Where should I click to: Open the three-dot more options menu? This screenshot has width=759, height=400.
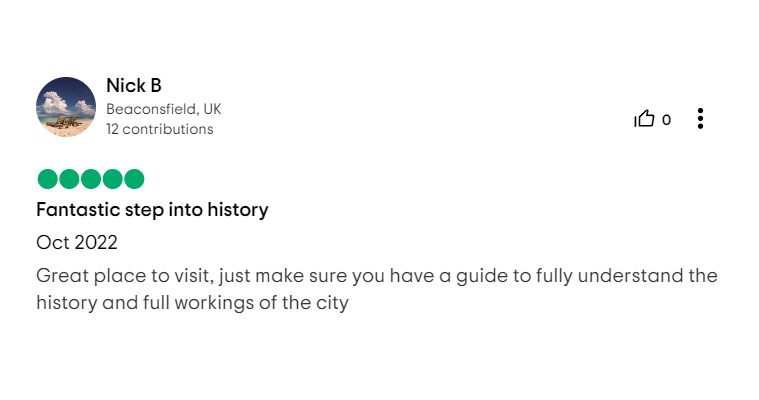point(700,119)
